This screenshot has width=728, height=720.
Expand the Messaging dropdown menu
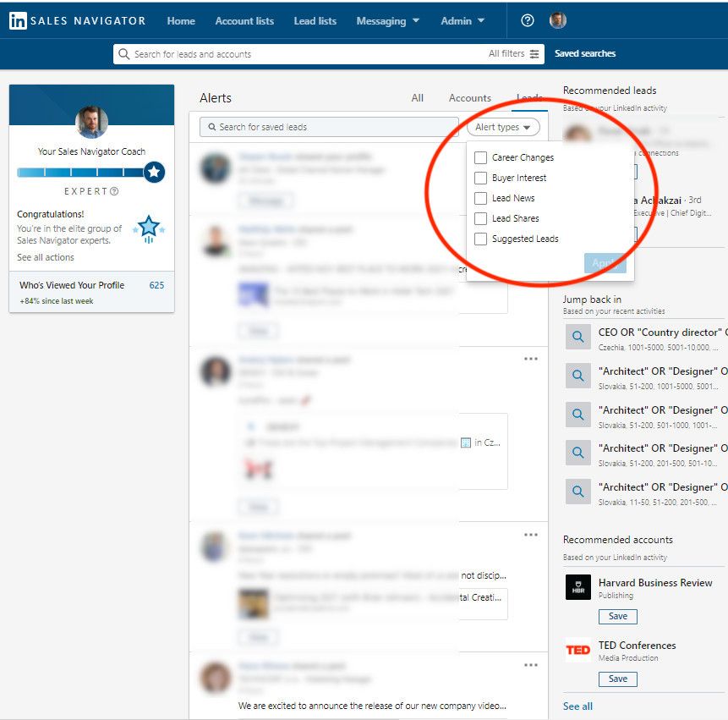(x=388, y=21)
